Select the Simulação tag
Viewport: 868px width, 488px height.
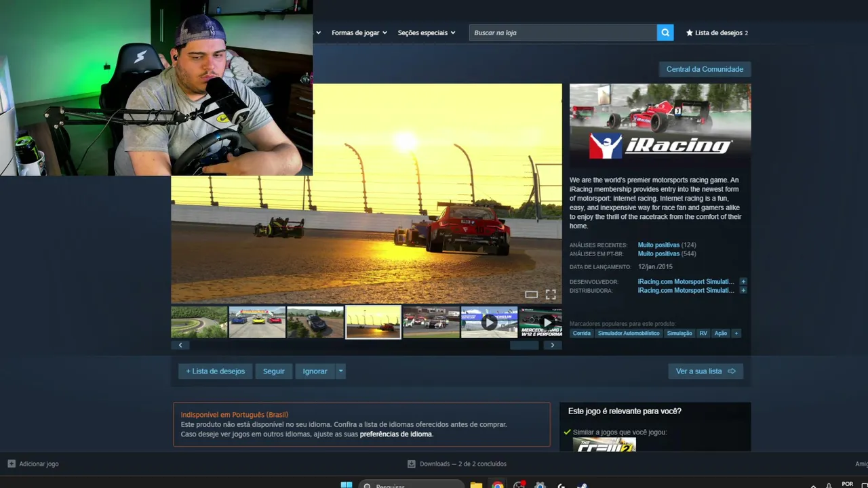point(679,333)
